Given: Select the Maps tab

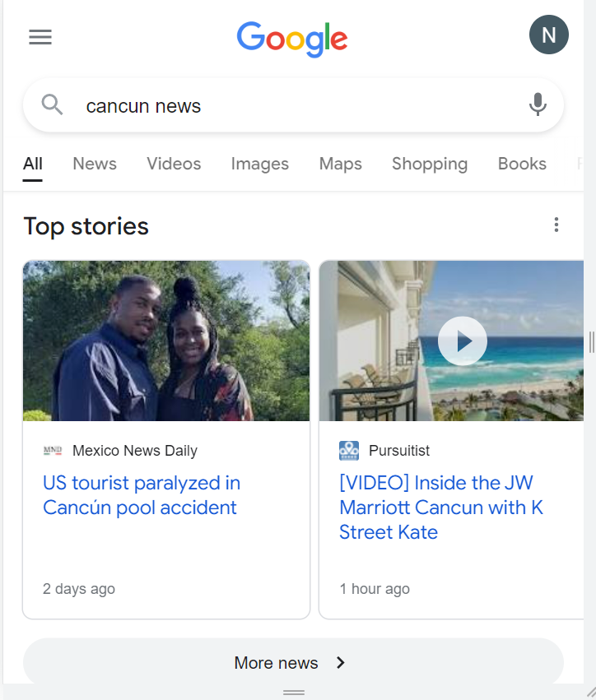Looking at the screenshot, I should pos(341,164).
